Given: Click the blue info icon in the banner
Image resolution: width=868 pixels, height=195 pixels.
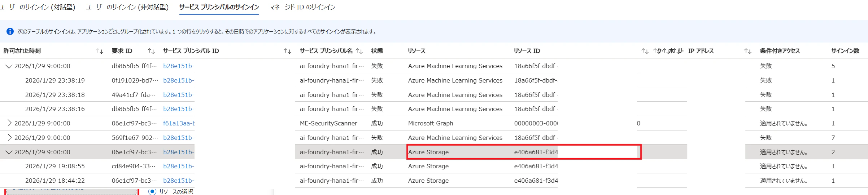Looking at the screenshot, I should coord(10,31).
